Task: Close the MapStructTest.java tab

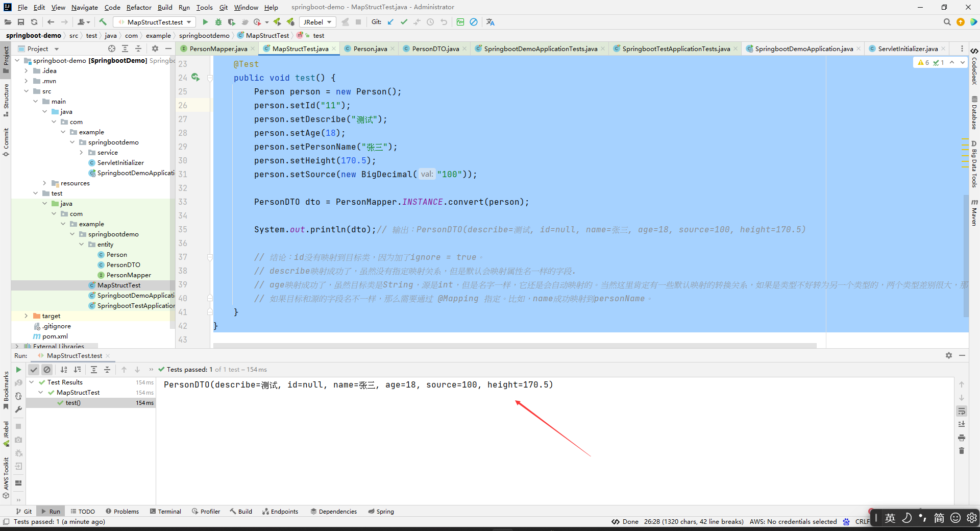Action: [x=334, y=49]
